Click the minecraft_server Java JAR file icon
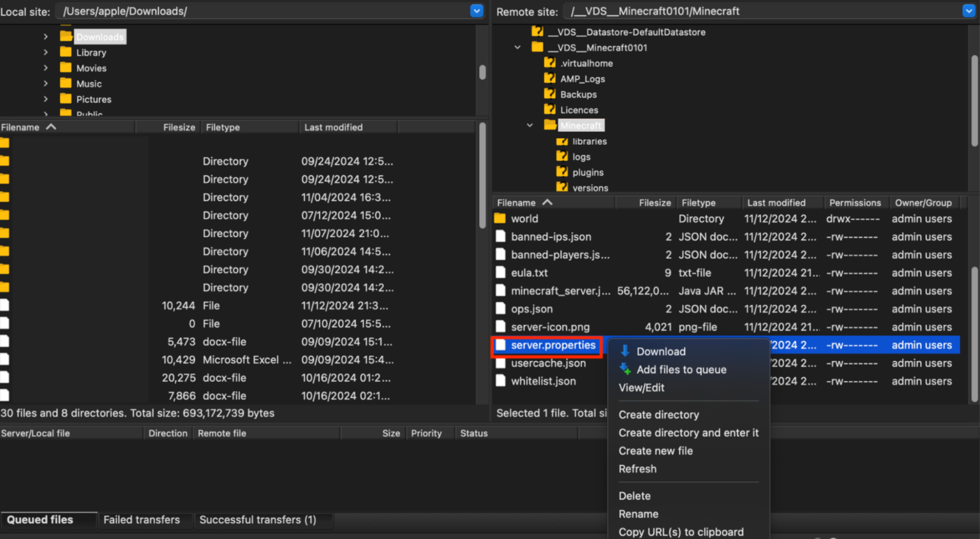The image size is (980, 539). pyautogui.click(x=501, y=290)
